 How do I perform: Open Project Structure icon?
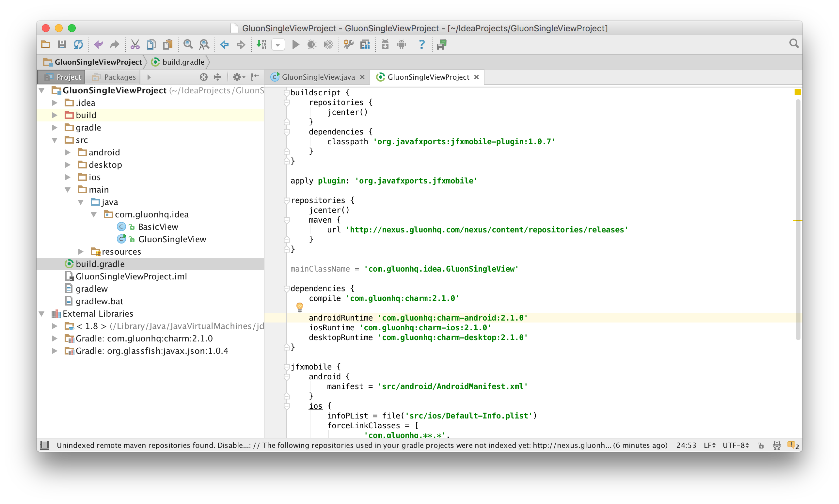point(365,44)
